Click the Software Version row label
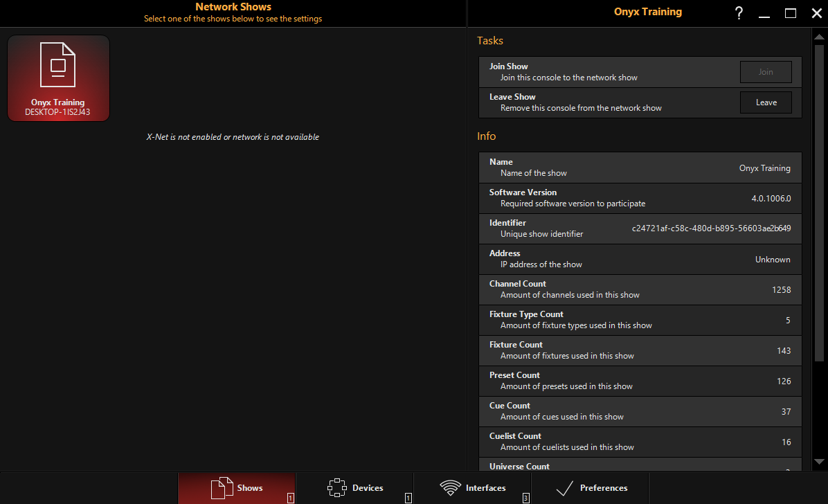Viewport: 828px width, 504px height. [x=522, y=192]
